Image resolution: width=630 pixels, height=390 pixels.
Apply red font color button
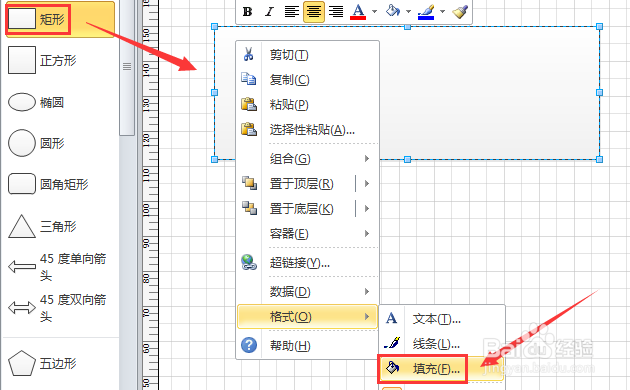coord(358,12)
